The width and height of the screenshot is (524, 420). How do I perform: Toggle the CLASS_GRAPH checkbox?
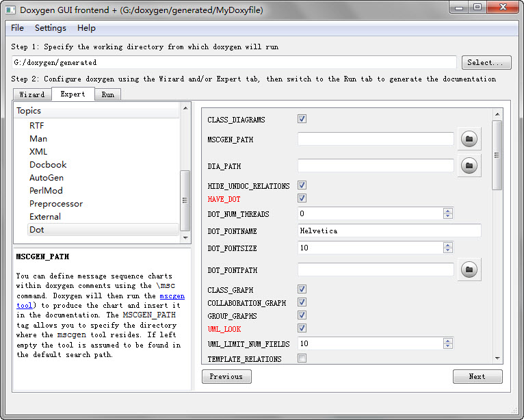pos(302,289)
